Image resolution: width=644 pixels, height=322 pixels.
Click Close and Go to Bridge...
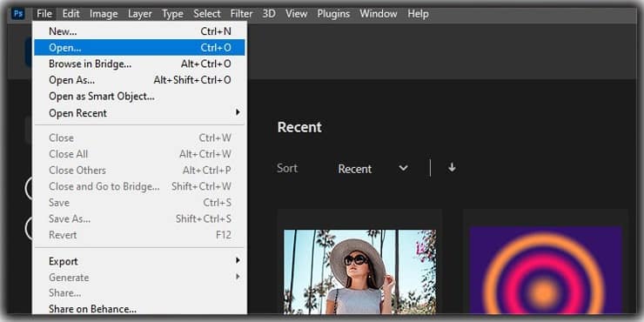click(139, 186)
